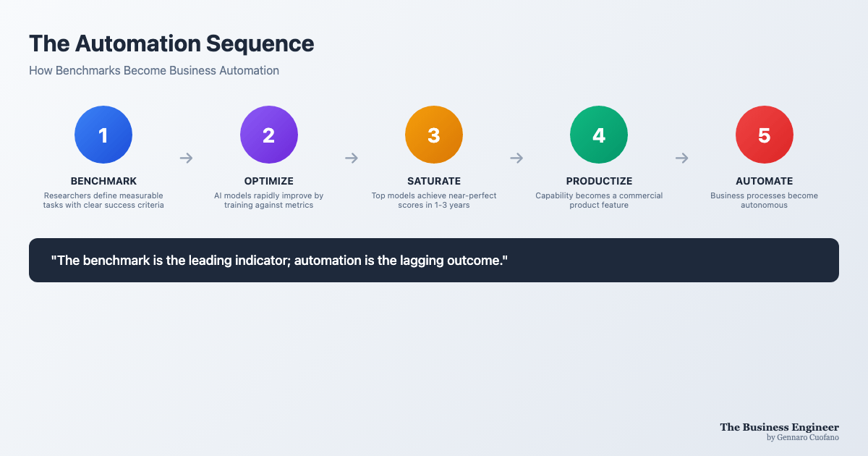Click the purple circle numbered 2
868x456 pixels.
click(x=269, y=135)
